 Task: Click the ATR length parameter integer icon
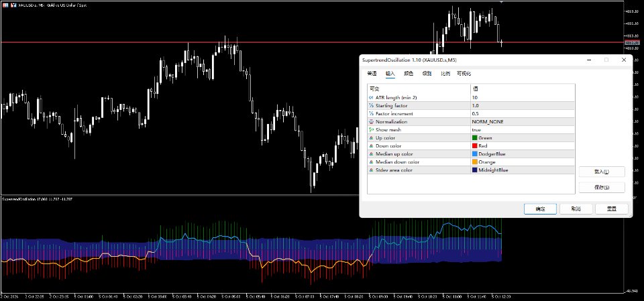coord(371,98)
